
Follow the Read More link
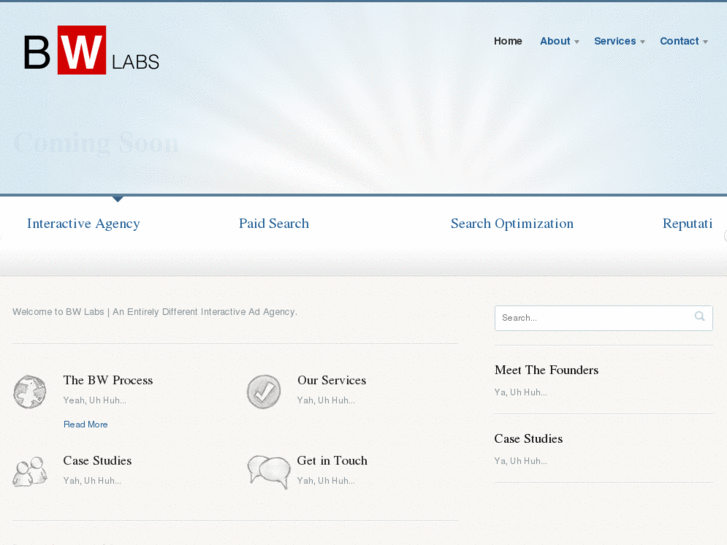[85, 424]
